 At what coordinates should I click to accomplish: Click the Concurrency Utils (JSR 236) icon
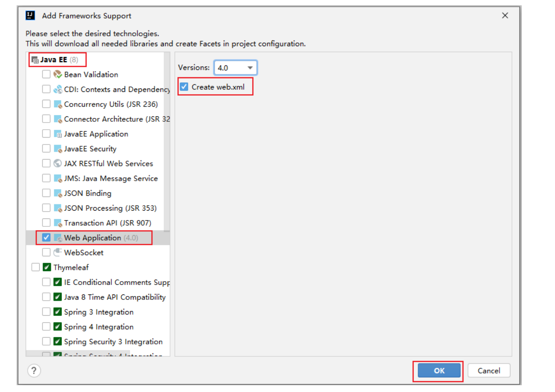58,104
